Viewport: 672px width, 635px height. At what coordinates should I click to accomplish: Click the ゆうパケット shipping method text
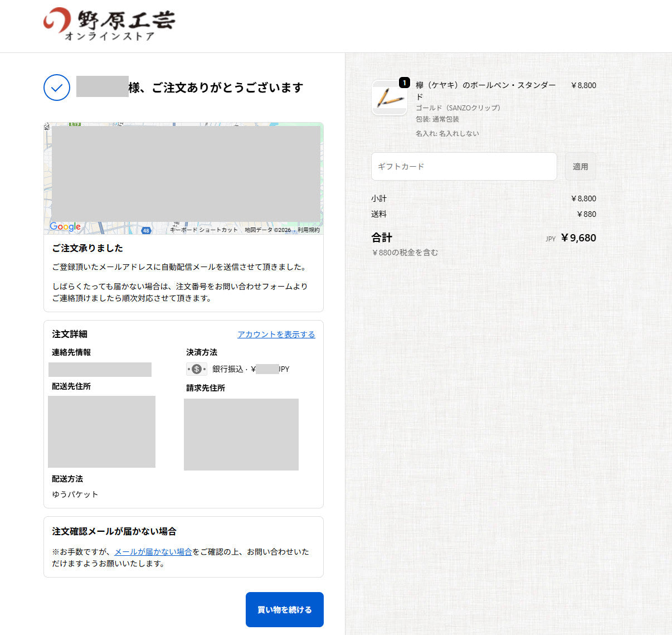[75, 495]
